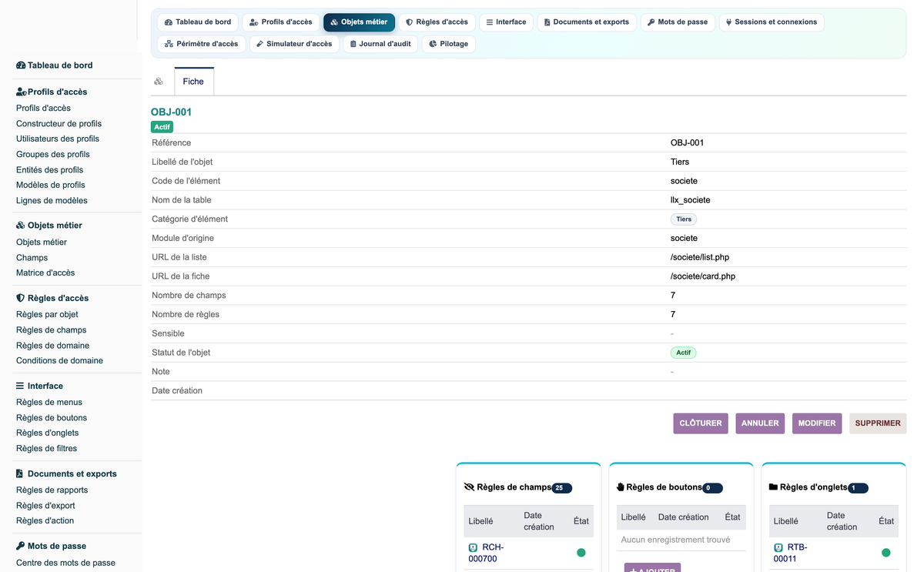
Task: Open Entités des profils in sidebar
Action: (49, 170)
